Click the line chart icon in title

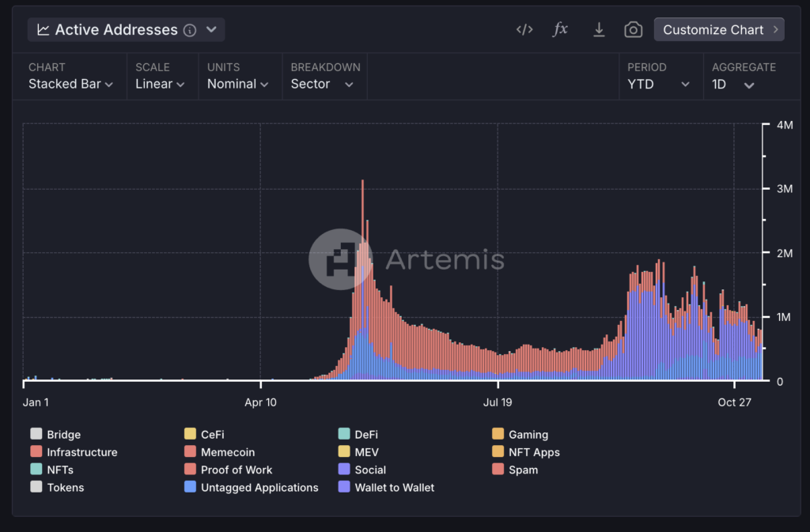[x=44, y=30]
